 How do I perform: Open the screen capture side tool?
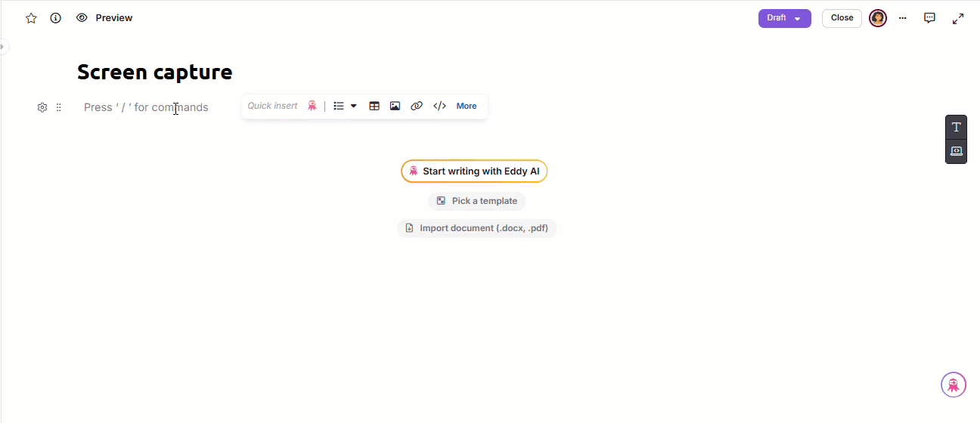(x=956, y=151)
